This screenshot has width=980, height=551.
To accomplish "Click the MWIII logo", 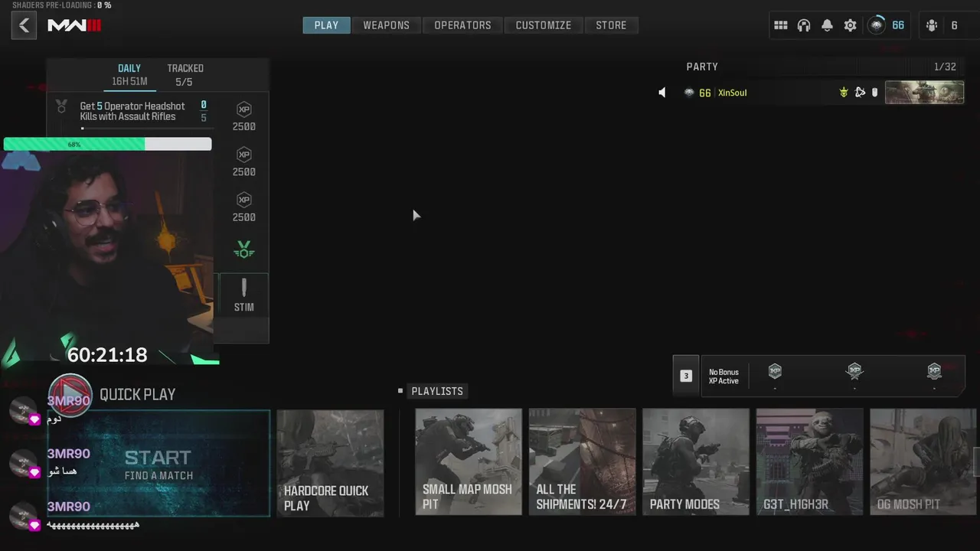I will tap(74, 25).
